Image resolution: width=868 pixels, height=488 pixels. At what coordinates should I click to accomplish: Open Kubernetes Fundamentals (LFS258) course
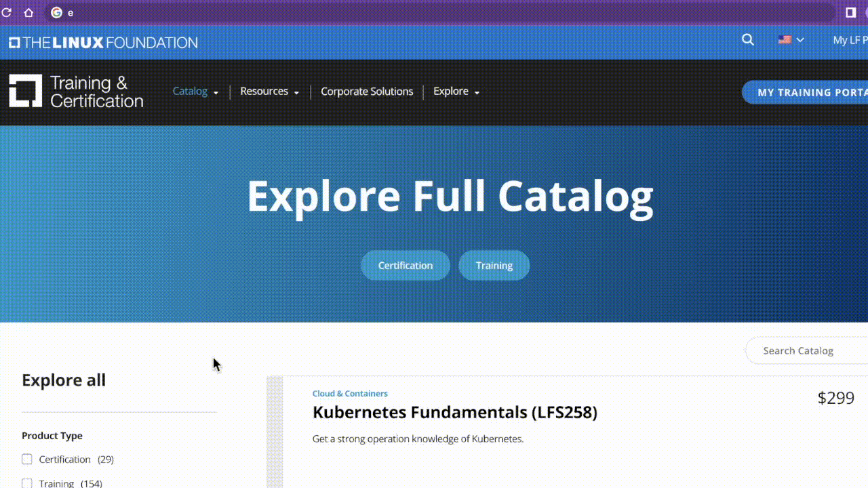[455, 412]
